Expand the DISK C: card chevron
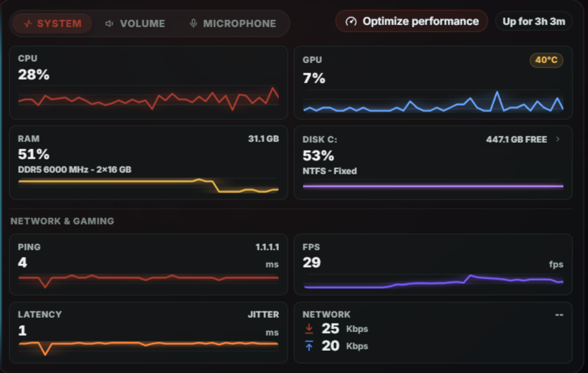Image resolution: width=588 pixels, height=373 pixels. click(558, 139)
